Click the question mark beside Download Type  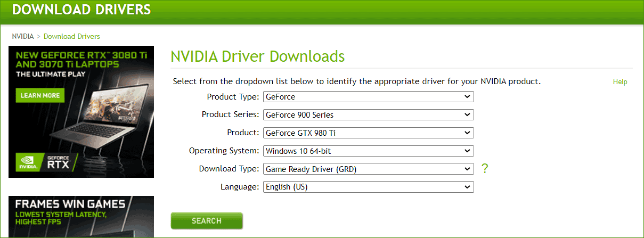click(x=485, y=169)
